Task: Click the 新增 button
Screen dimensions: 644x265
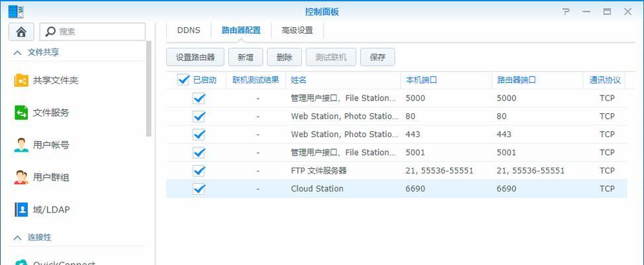Action: tap(246, 57)
